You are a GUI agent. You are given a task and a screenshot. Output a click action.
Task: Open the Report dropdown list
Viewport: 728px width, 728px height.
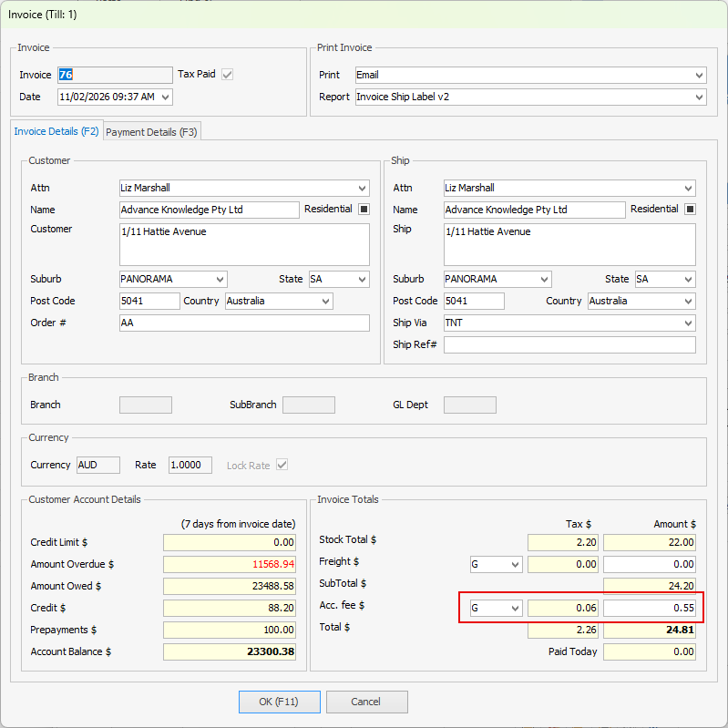[x=699, y=97]
